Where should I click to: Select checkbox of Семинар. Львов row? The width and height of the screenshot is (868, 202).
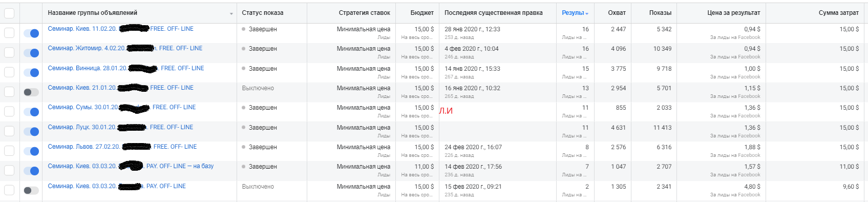point(9,151)
